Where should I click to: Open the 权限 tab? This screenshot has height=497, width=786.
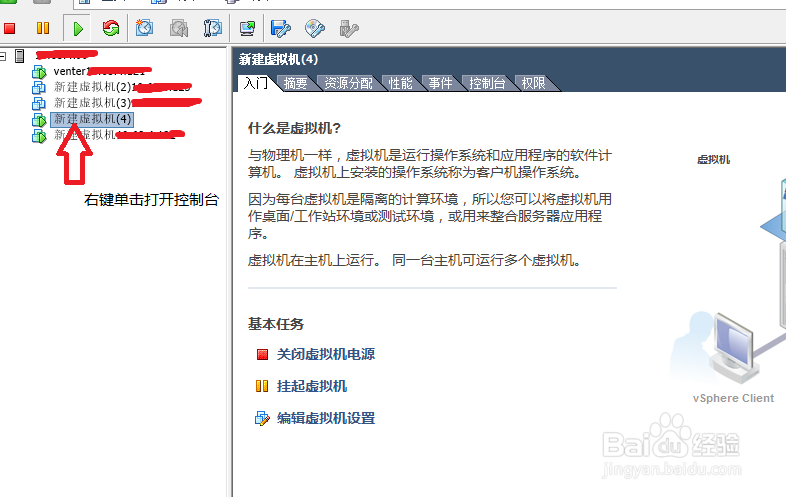coord(533,83)
